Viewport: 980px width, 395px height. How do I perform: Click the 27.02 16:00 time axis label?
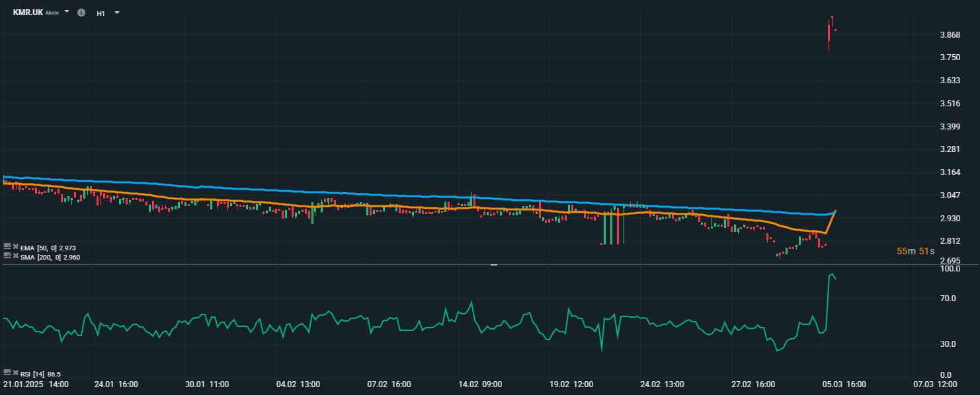pyautogui.click(x=753, y=384)
